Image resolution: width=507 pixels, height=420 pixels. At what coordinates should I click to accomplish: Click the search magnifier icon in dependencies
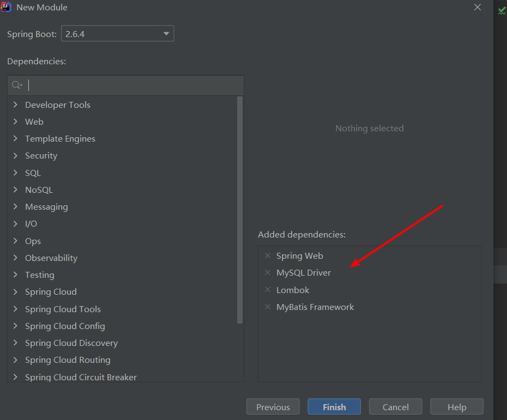click(x=17, y=86)
